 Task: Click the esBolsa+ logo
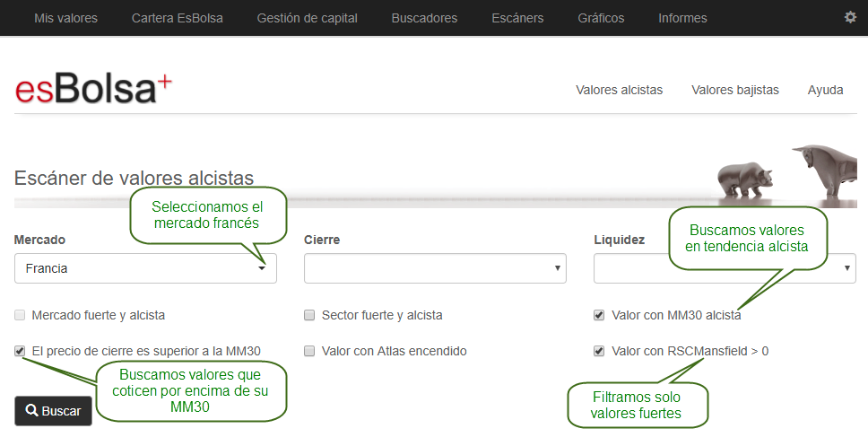tap(93, 89)
